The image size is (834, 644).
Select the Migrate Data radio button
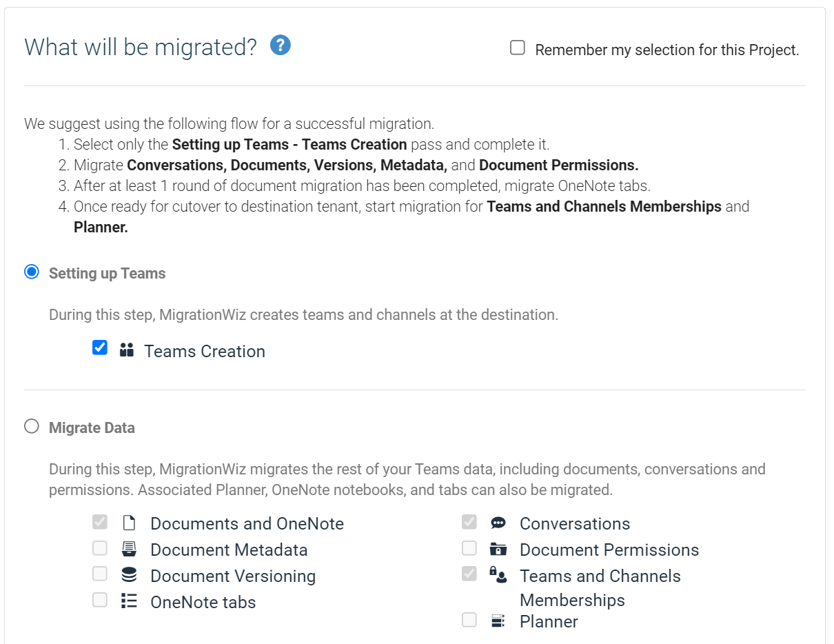pos(32,426)
